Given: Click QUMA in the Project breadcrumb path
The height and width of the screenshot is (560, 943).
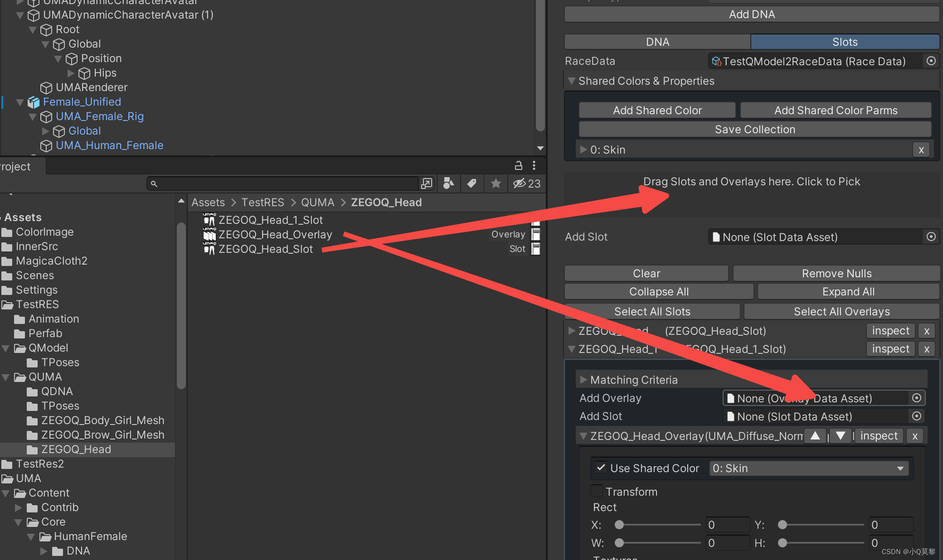Looking at the screenshot, I should click(317, 202).
